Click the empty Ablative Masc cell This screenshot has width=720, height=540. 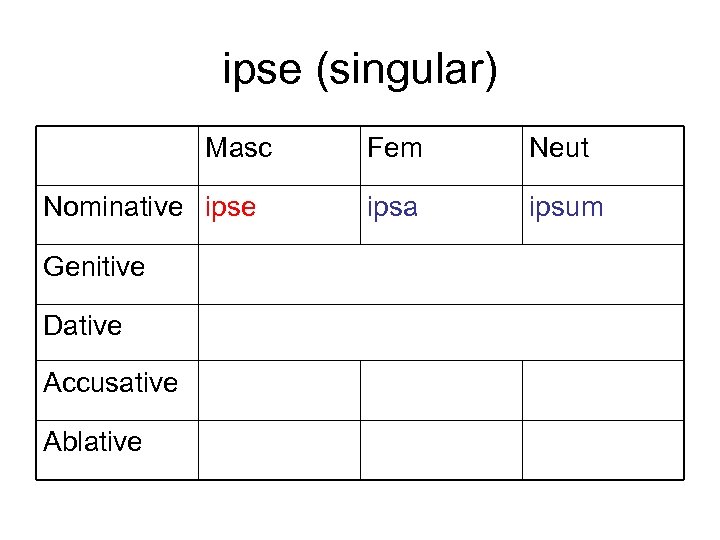[279, 450]
